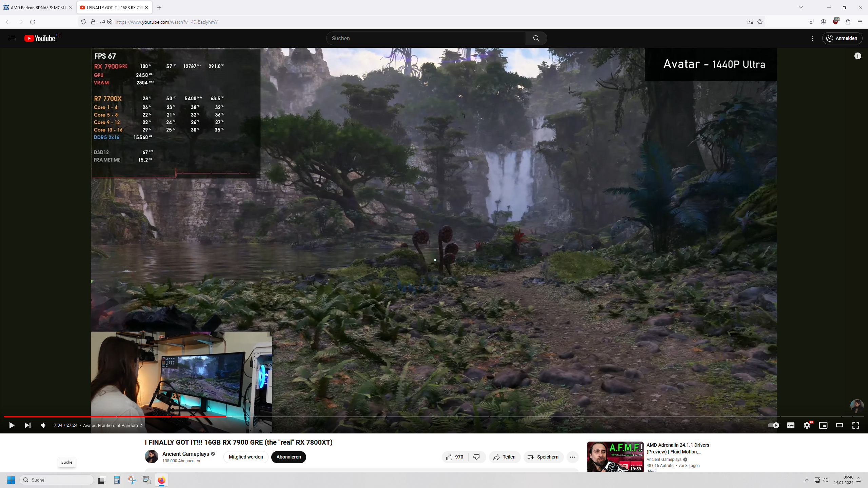Open the more actions ellipsis below video
Viewport: 868px width, 488px height.
pyautogui.click(x=573, y=457)
